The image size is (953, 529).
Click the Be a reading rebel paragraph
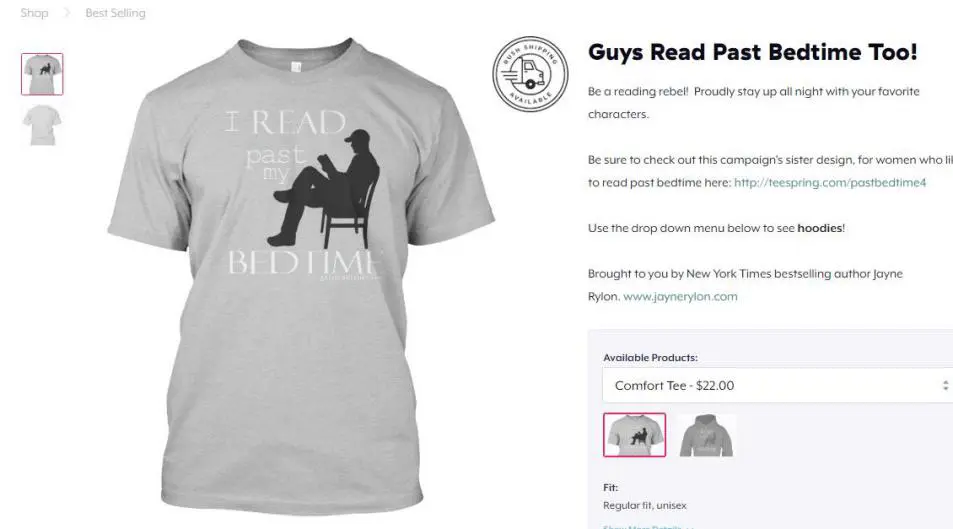pyautogui.click(x=754, y=103)
